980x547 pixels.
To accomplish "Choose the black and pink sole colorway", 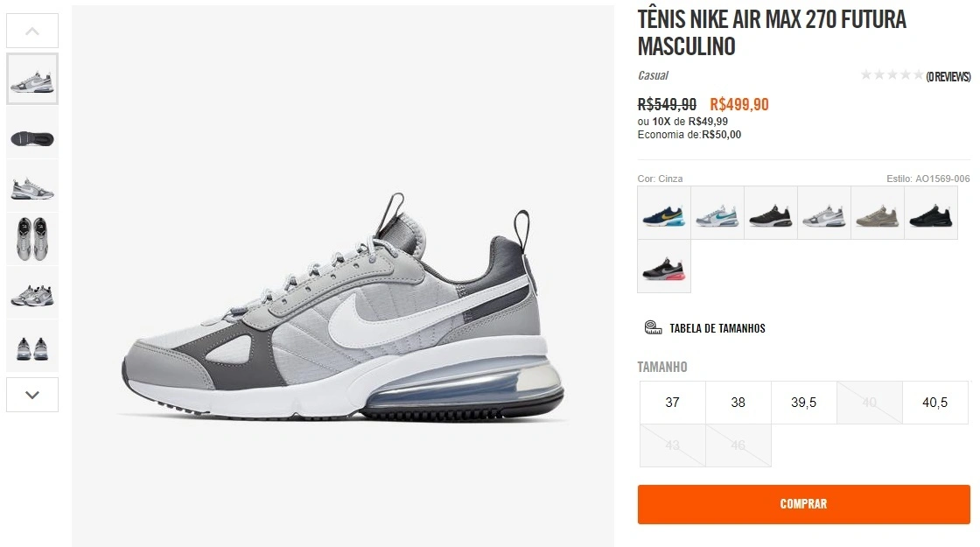I will (664, 266).
